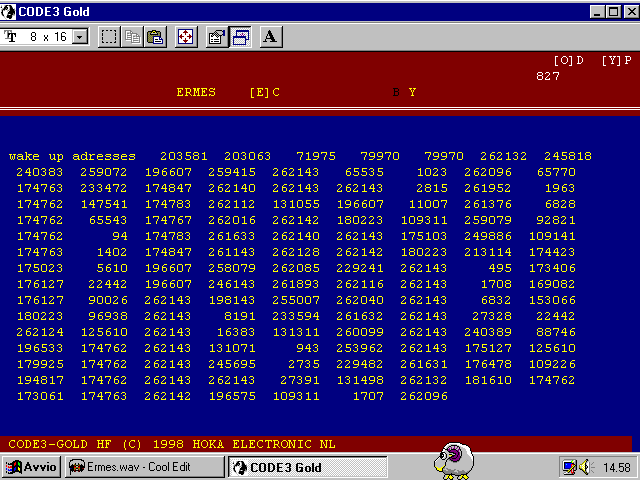
Task: Switch to full screen with the arrows icon
Action: (186, 37)
